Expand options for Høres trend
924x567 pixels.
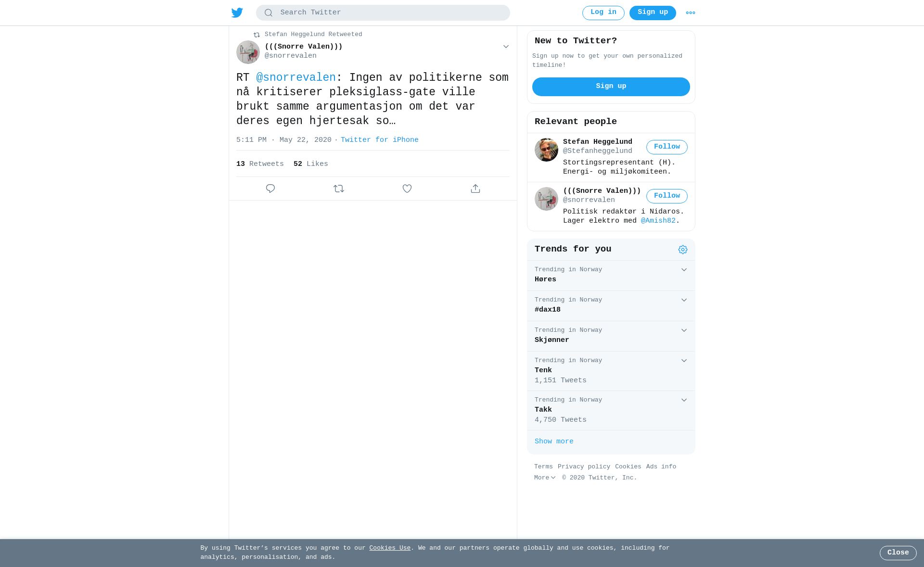coord(684,270)
